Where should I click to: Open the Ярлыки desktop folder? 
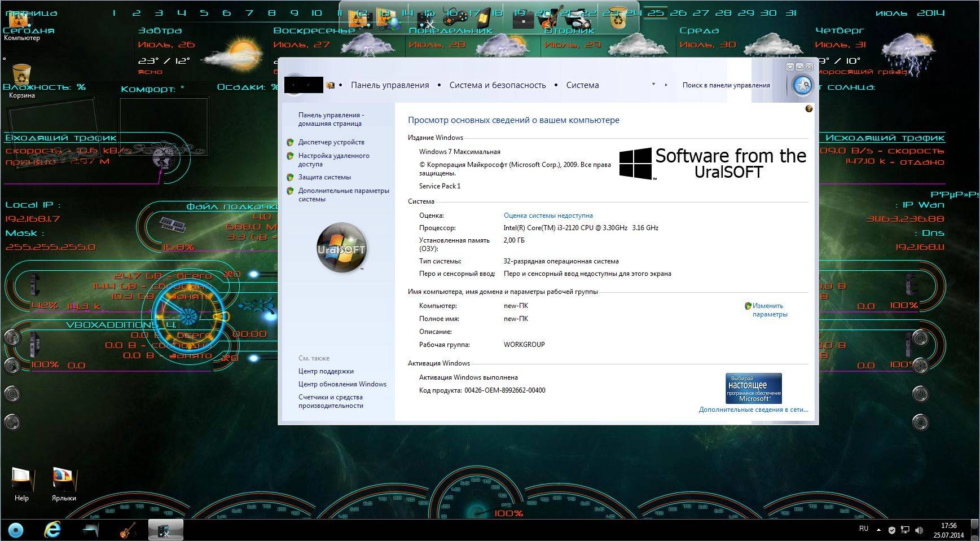click(x=64, y=484)
